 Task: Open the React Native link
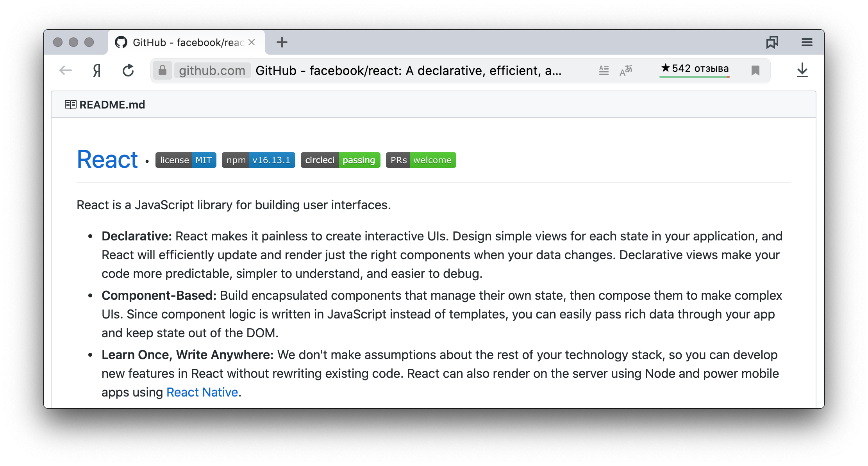[x=202, y=392]
